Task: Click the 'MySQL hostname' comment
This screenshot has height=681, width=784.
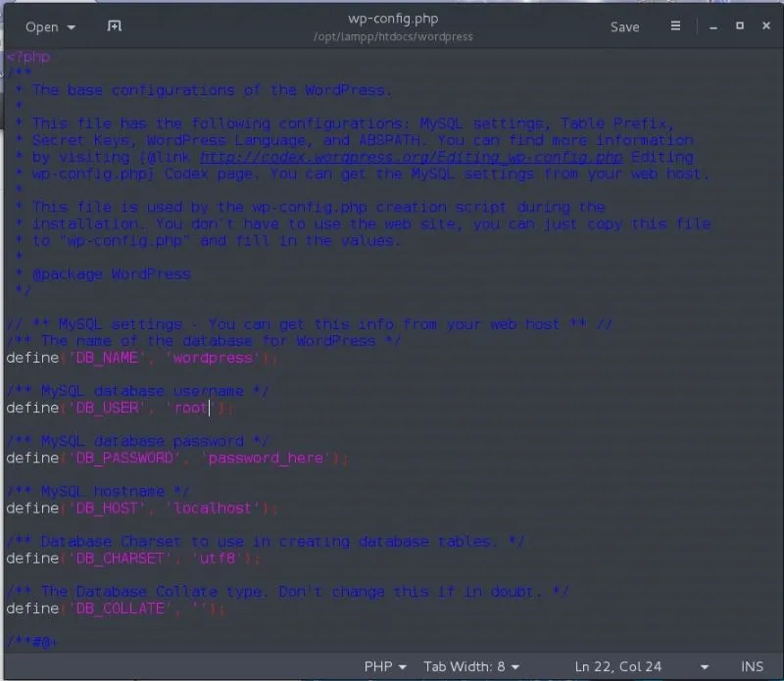Action: [98, 491]
